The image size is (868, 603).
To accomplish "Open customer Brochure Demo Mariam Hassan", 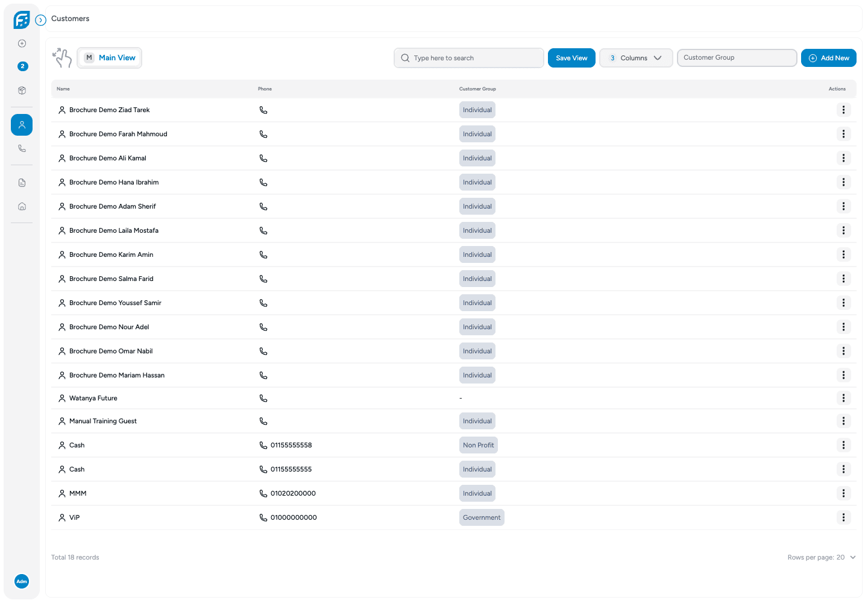I will pyautogui.click(x=117, y=375).
